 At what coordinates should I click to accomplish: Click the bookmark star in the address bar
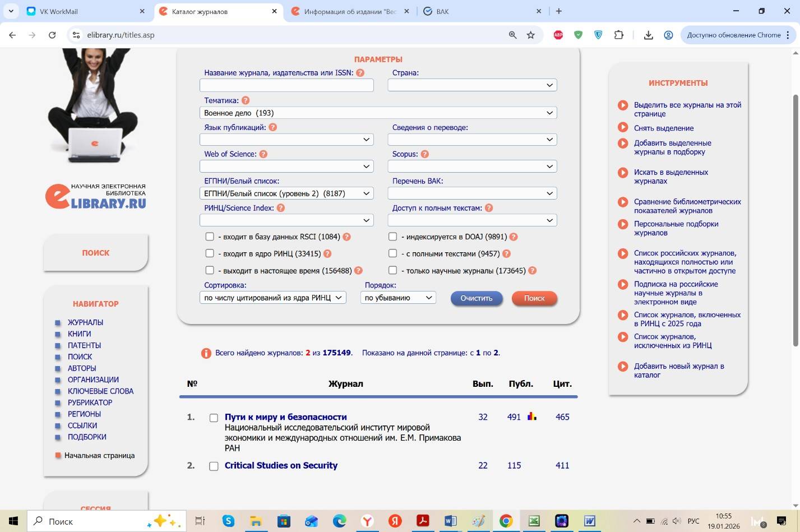530,35
